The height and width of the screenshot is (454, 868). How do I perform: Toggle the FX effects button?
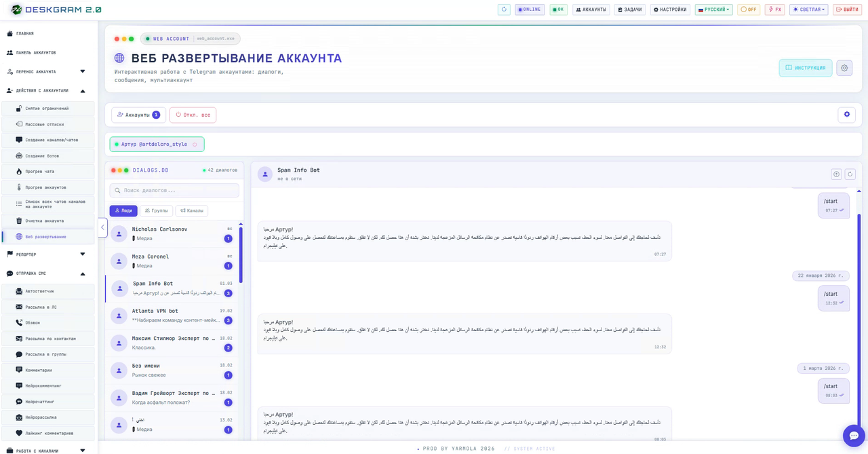click(x=774, y=10)
